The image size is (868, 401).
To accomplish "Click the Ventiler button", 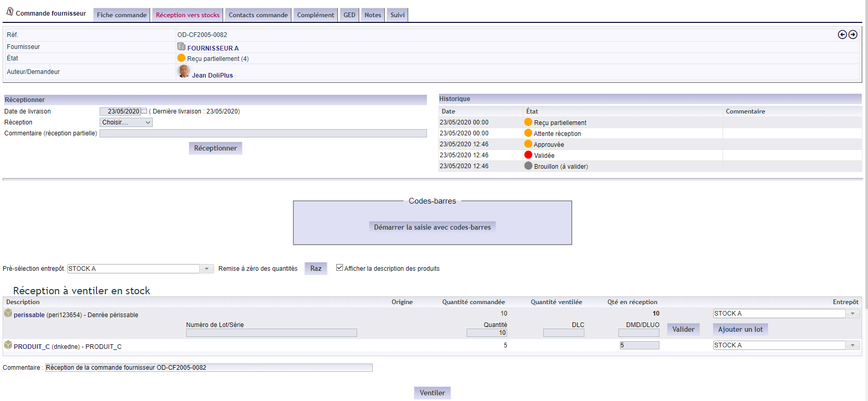I will pyautogui.click(x=432, y=393).
